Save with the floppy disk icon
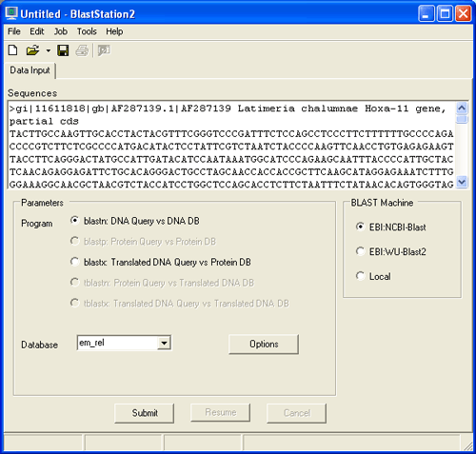 [63, 50]
